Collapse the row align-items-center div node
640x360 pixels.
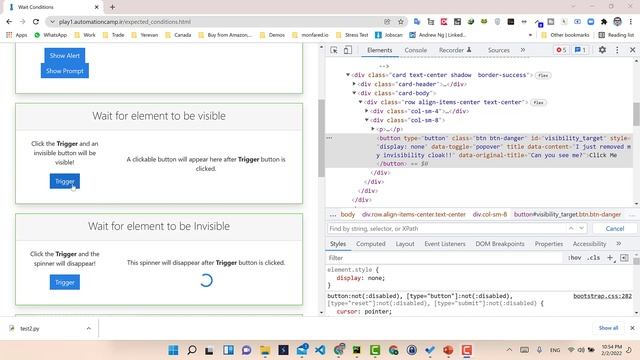click(360, 102)
